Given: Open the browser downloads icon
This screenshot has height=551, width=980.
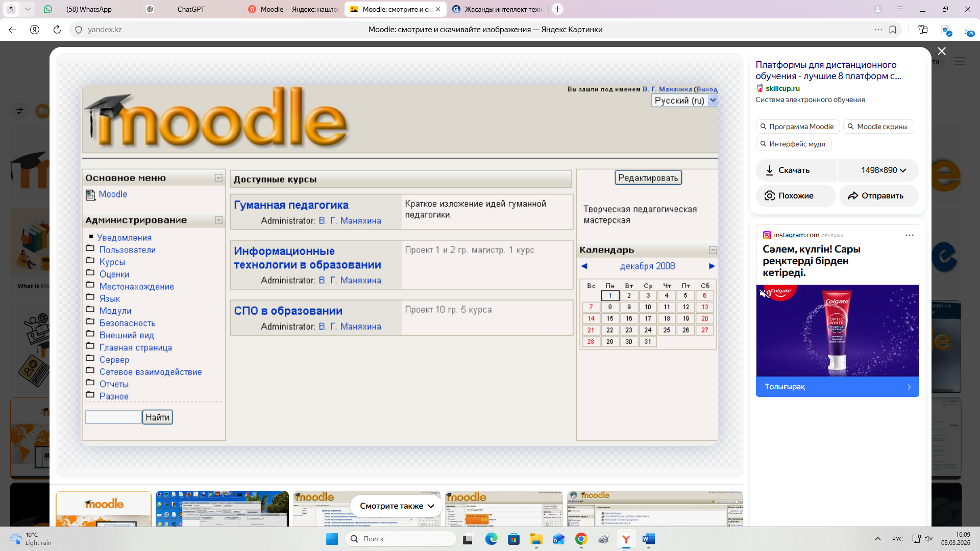Looking at the screenshot, I should coord(968,30).
